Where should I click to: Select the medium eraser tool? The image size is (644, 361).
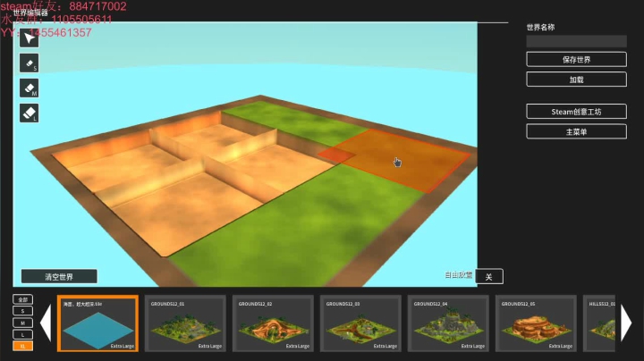pos(30,88)
